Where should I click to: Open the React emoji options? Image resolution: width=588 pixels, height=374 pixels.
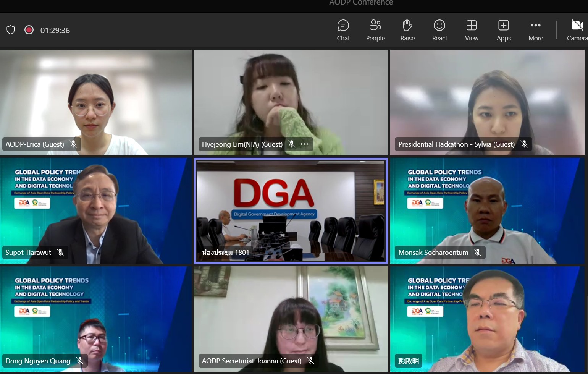coord(439,30)
